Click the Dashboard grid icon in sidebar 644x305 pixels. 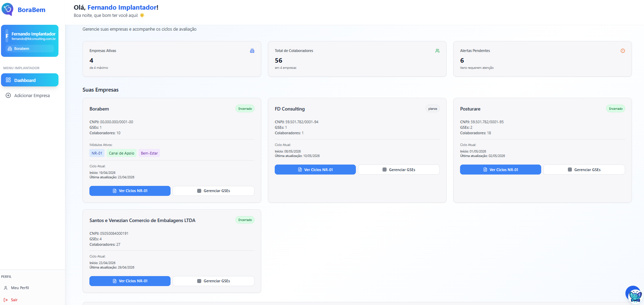[8, 80]
